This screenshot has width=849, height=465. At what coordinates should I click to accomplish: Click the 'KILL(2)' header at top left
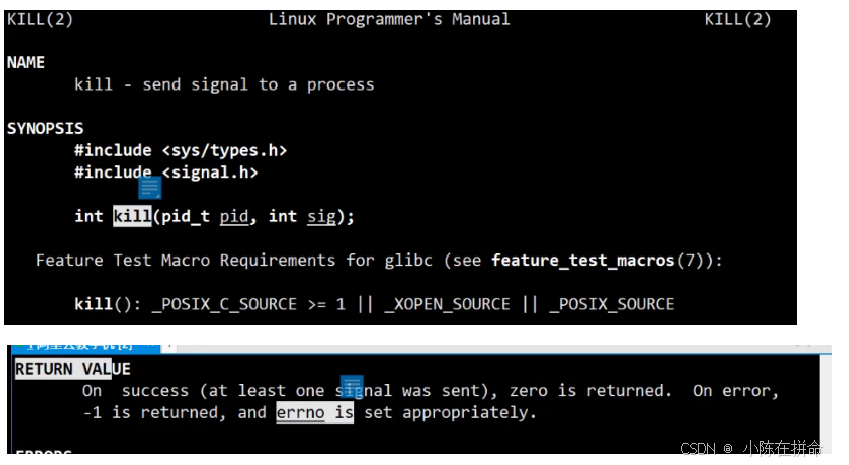[x=40, y=19]
